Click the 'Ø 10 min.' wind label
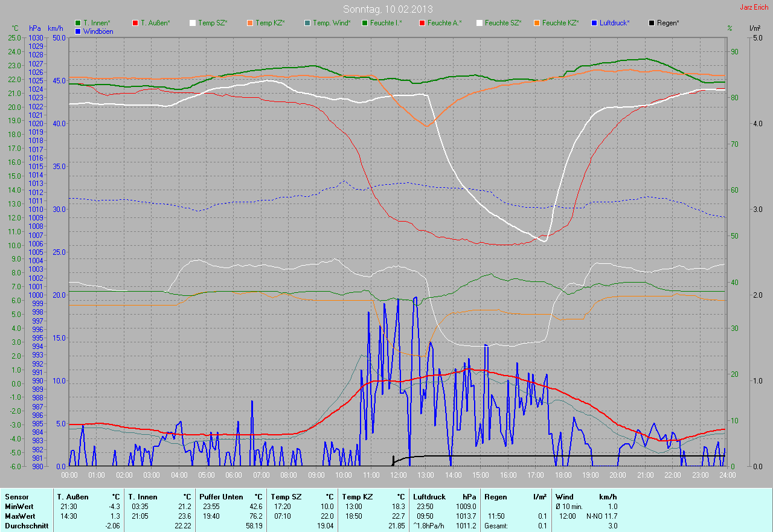773x532 pixels. click(569, 506)
